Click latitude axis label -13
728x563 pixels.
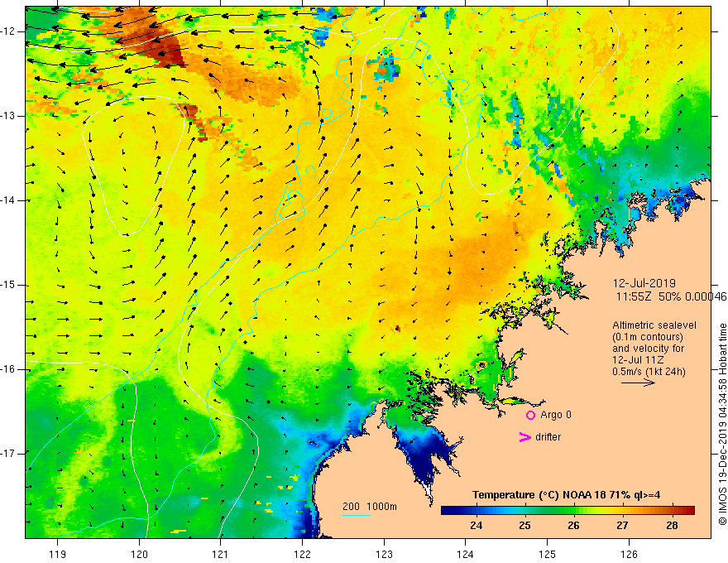point(9,116)
